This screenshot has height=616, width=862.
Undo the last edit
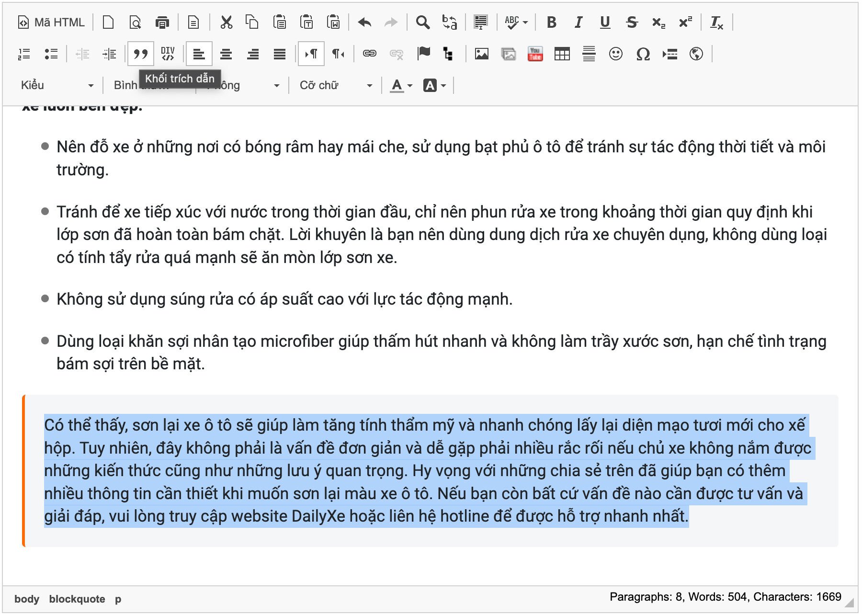(364, 23)
